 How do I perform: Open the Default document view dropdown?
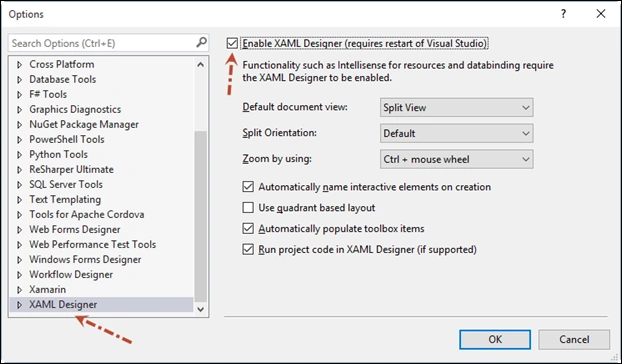click(456, 107)
